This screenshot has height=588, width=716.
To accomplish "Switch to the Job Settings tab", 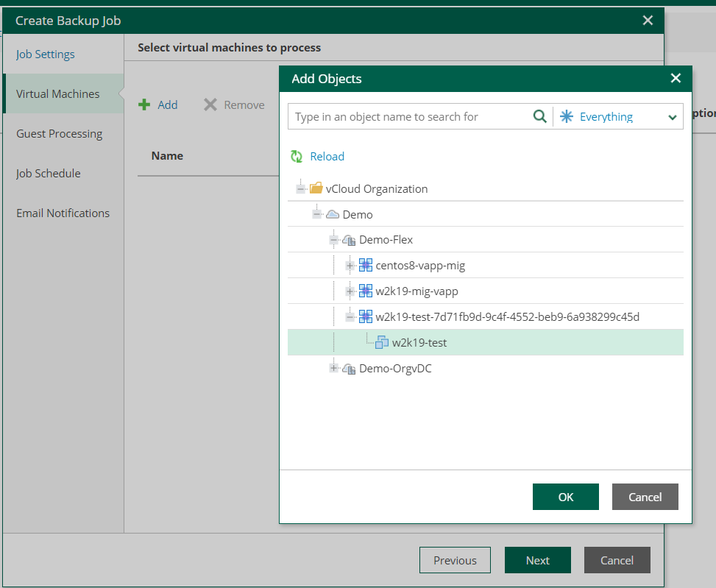I will pos(44,54).
